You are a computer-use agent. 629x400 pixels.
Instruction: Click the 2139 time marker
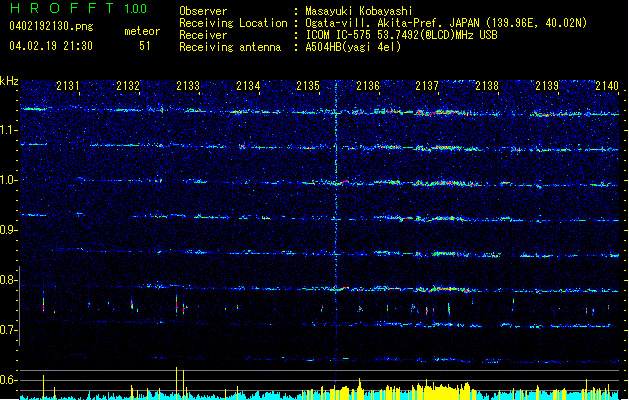pos(547,86)
